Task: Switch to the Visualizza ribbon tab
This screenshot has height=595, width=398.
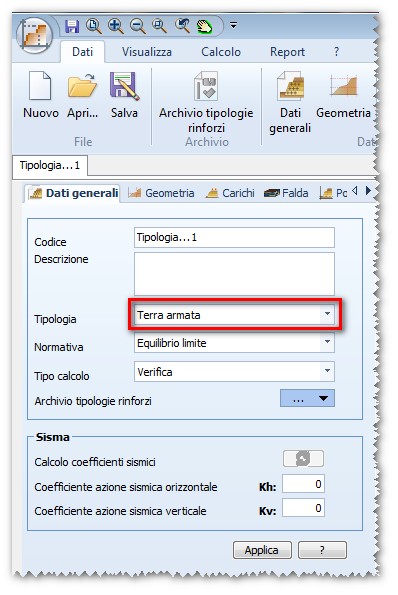Action: (147, 52)
